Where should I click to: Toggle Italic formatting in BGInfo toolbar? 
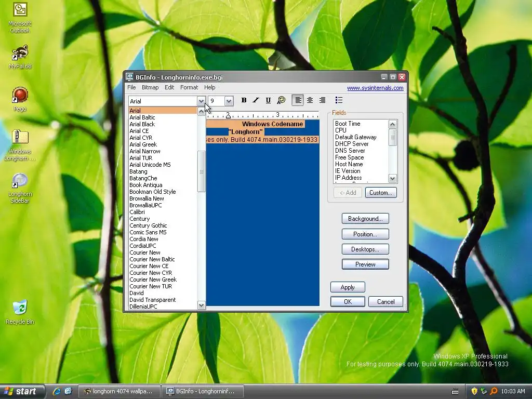point(256,100)
